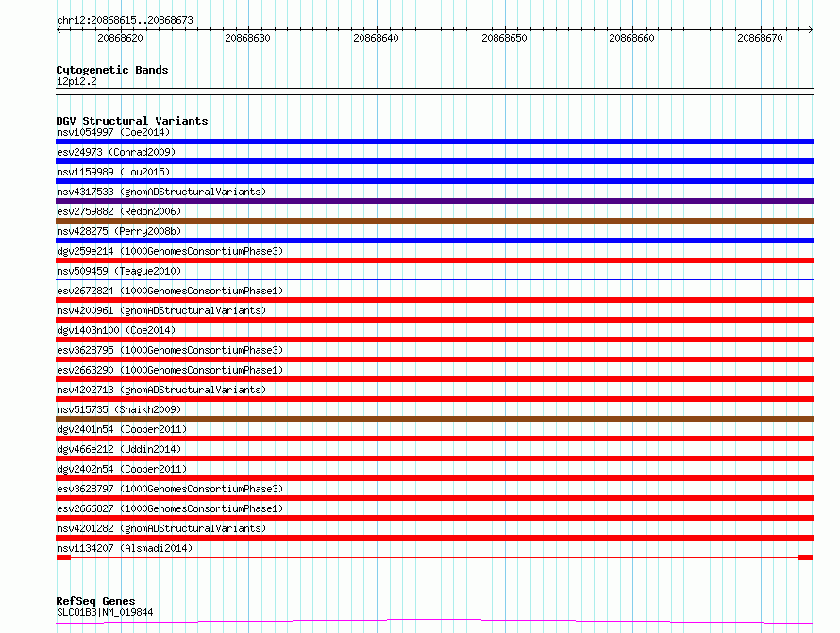This screenshot has height=633, width=840.
Task: Click the dgv2402n54 (Cooper2011) label
Action: 122,469
